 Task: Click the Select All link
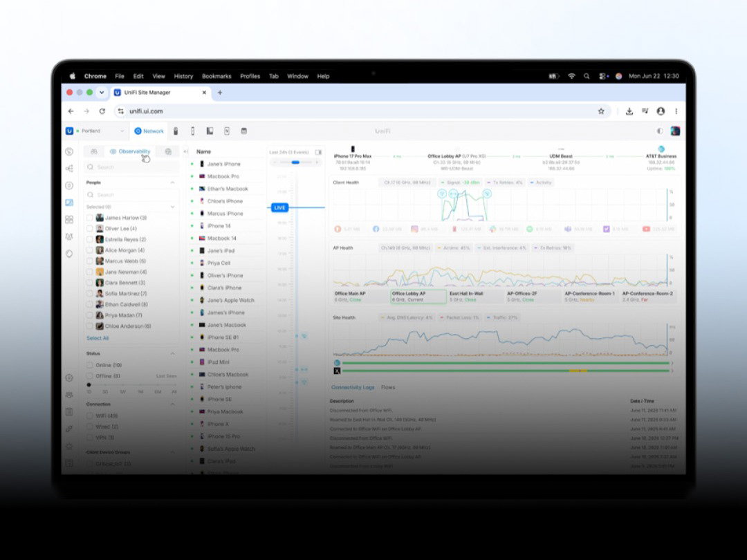click(98, 338)
